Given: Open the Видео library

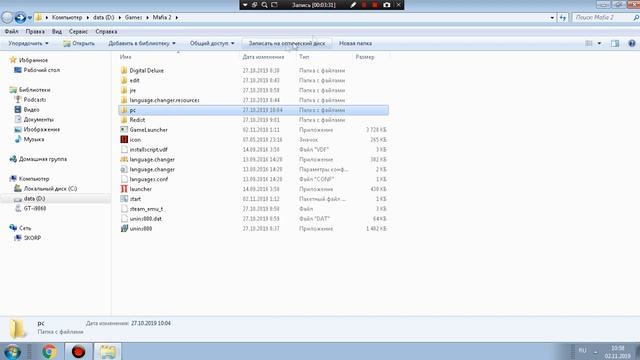Looking at the screenshot, I should [27, 110].
